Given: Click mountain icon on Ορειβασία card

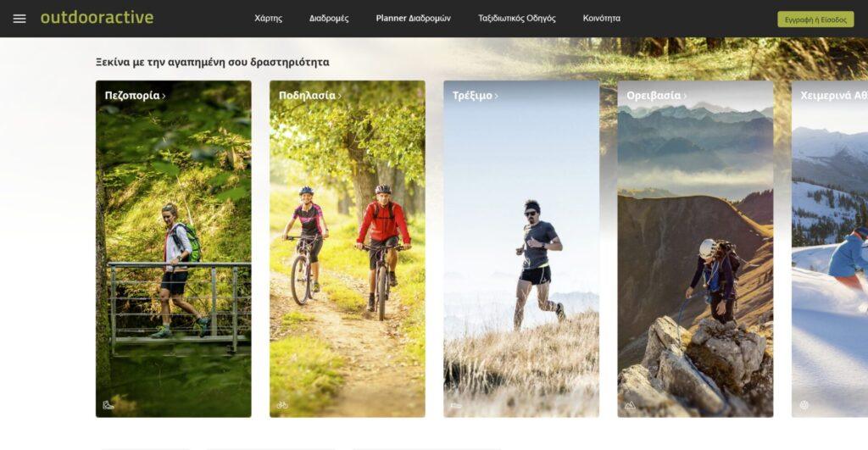Looking at the screenshot, I should tap(630, 406).
